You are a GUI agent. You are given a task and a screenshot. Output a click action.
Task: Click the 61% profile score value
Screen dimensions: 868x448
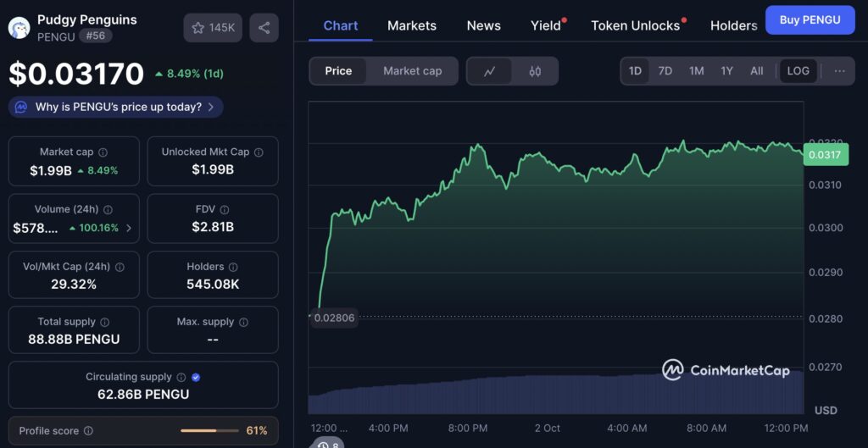[x=257, y=431]
